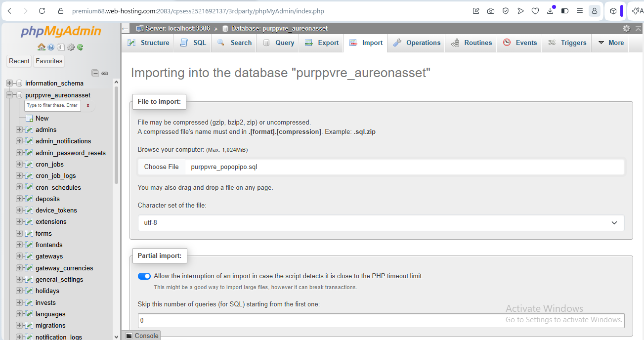Image resolution: width=644 pixels, height=340 pixels.
Task: Open the device_tokens table
Action: 56,210
